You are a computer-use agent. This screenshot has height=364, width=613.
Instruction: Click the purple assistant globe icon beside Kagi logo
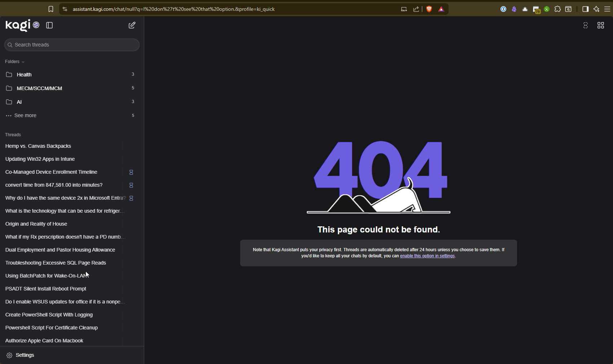36,25
